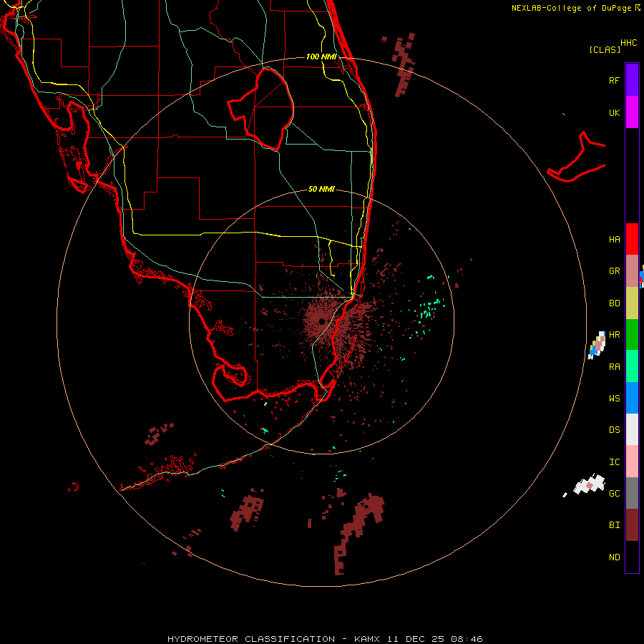Image resolution: width=644 pixels, height=644 pixels.
Task: Click the black radar site dot
Action: pyautogui.click(x=321, y=321)
